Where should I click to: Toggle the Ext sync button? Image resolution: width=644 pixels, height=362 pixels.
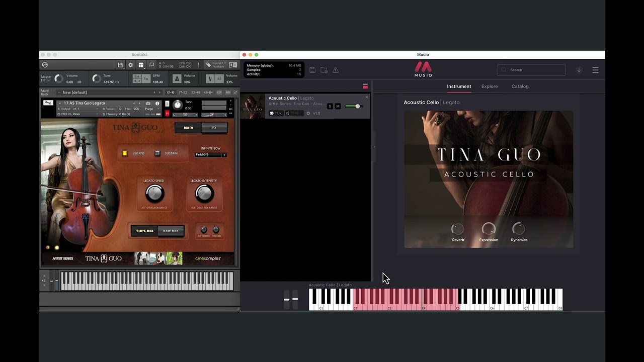(x=137, y=76)
